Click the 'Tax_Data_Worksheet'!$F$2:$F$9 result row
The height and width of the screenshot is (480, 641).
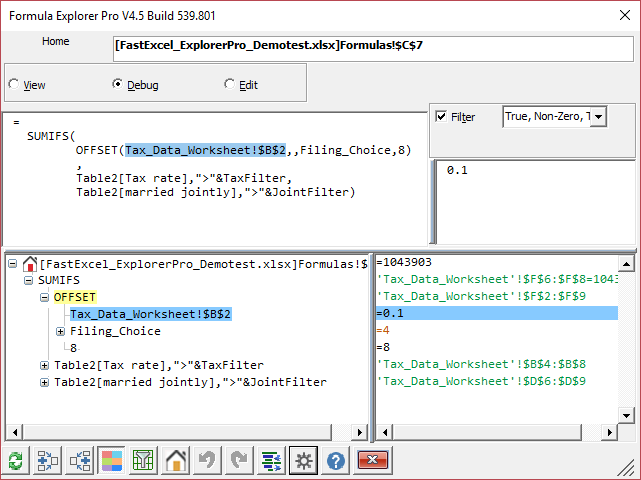pyautogui.click(x=497, y=296)
